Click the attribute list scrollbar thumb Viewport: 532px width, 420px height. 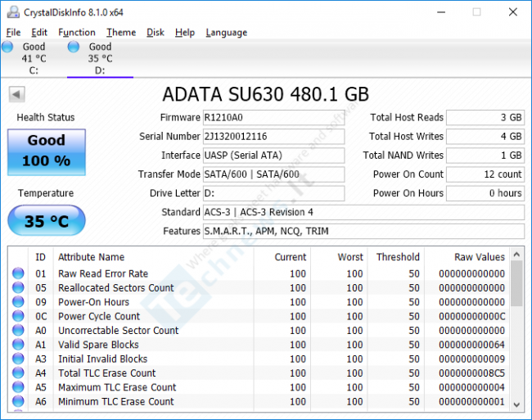(x=516, y=283)
